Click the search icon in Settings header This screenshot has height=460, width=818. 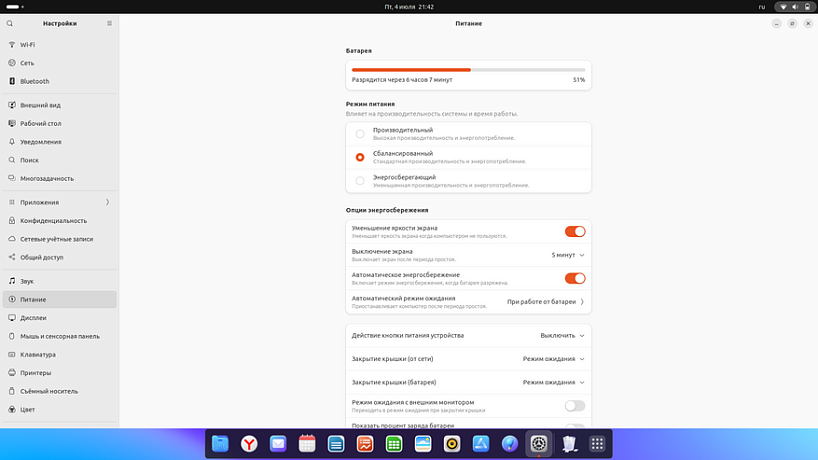click(10, 23)
